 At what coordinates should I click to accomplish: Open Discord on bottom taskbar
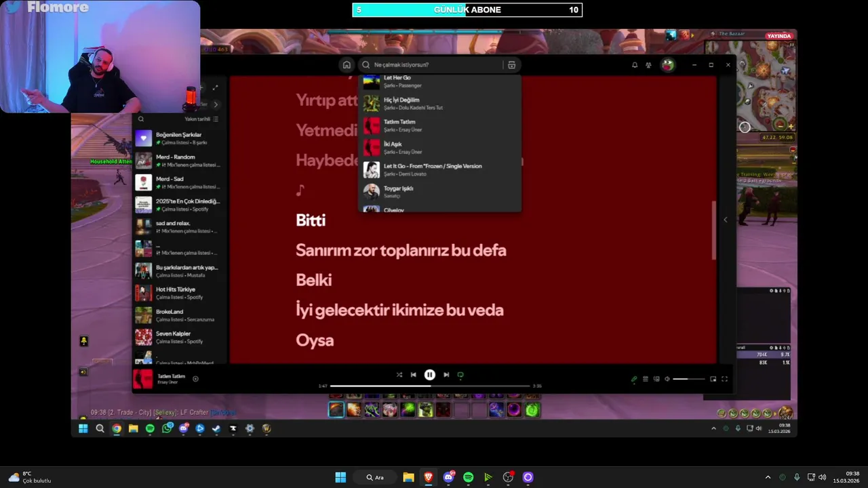448,477
